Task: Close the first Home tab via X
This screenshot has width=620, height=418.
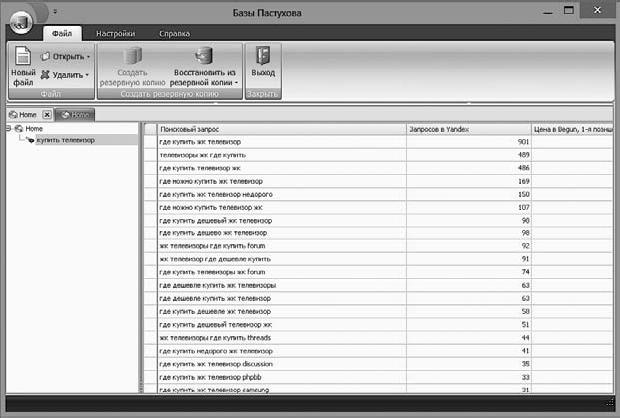Action: pos(46,115)
